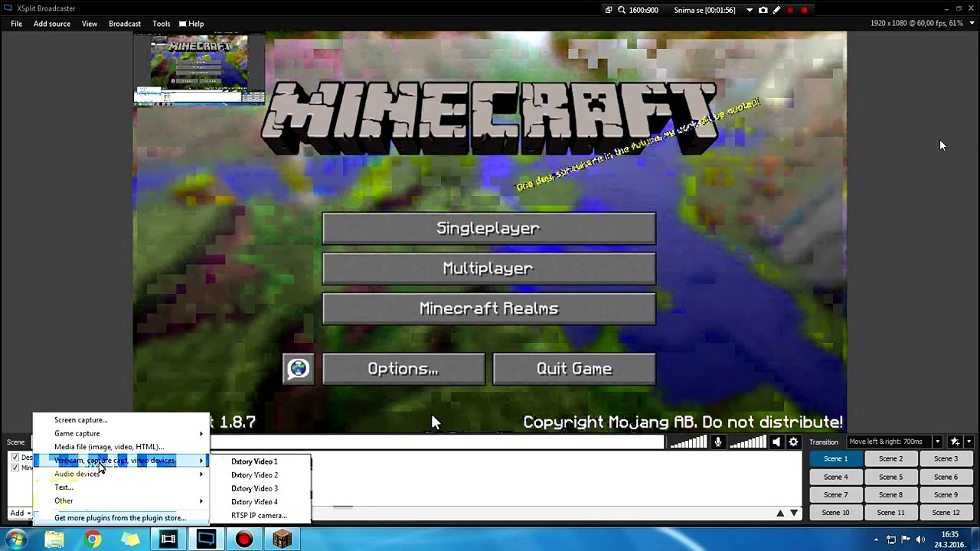Click the Action Center flag icon
Screen dimensions: 980x551
coord(906,540)
